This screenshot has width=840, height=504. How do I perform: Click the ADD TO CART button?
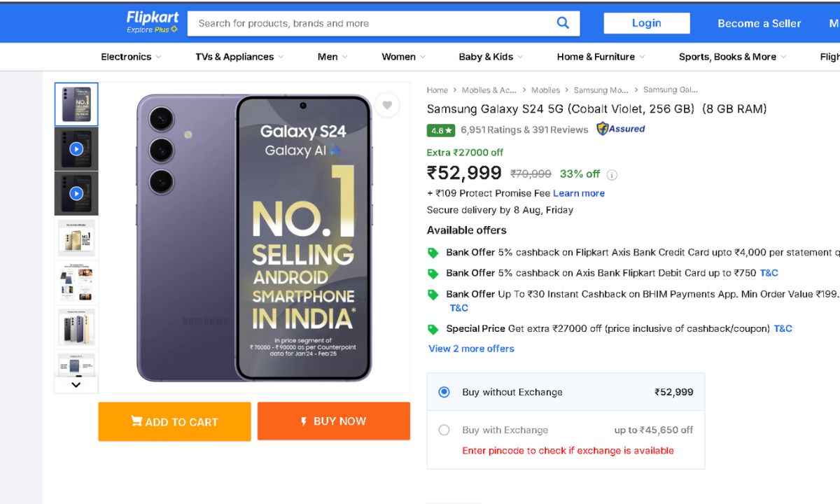pyautogui.click(x=174, y=421)
